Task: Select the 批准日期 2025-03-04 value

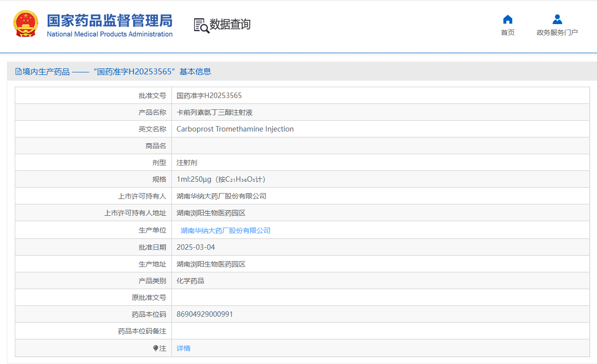Action: coord(195,247)
